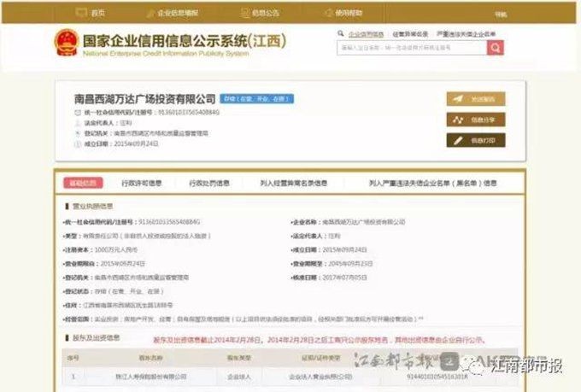Switch to the 行政许可信息 tab
The image size is (581, 392).
[x=140, y=183]
